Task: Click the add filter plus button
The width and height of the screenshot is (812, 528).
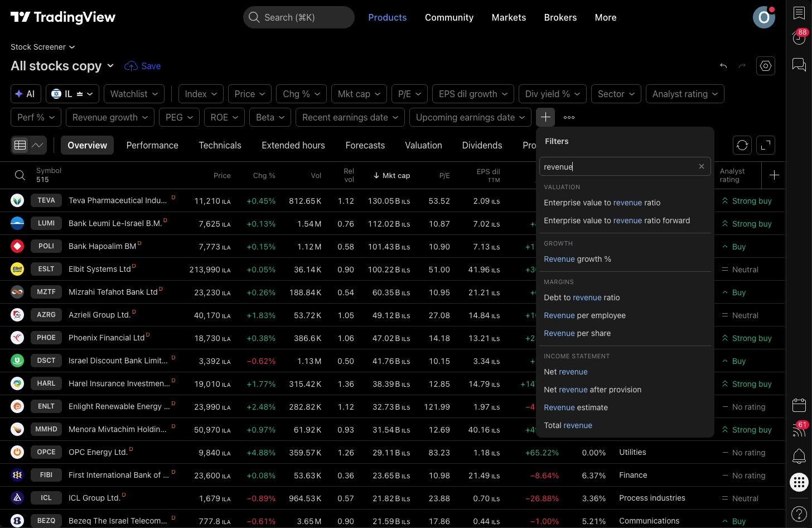Action: [x=545, y=117]
